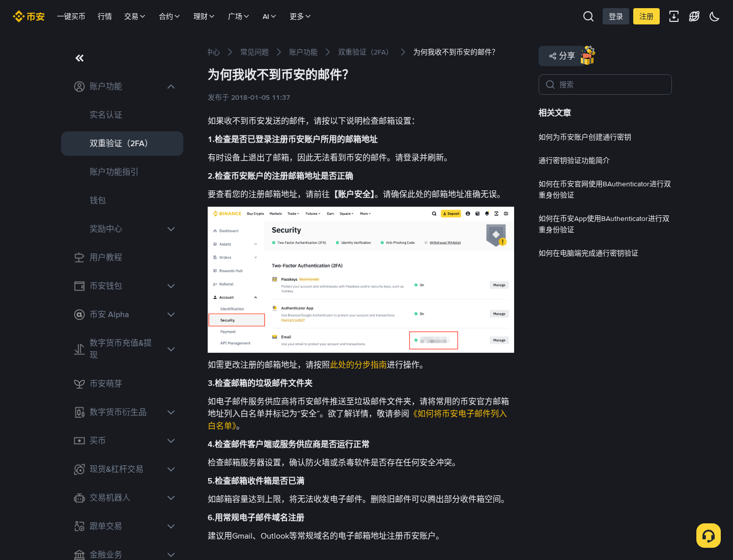Click the search magnifier icon in header
The width and height of the screenshot is (733, 560).
pyautogui.click(x=588, y=16)
